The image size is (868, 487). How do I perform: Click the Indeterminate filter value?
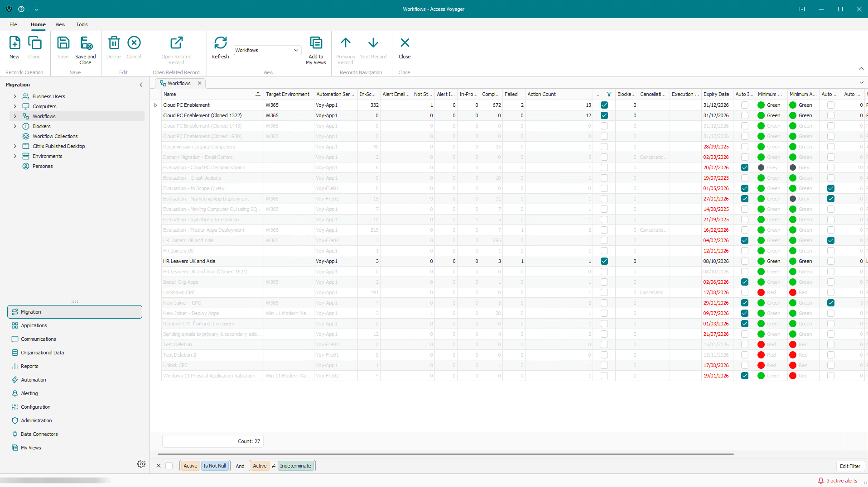click(x=295, y=466)
